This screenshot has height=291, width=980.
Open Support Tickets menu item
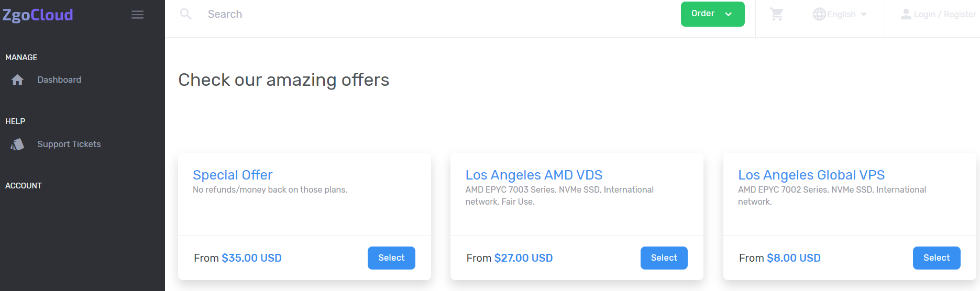pyautogui.click(x=69, y=144)
